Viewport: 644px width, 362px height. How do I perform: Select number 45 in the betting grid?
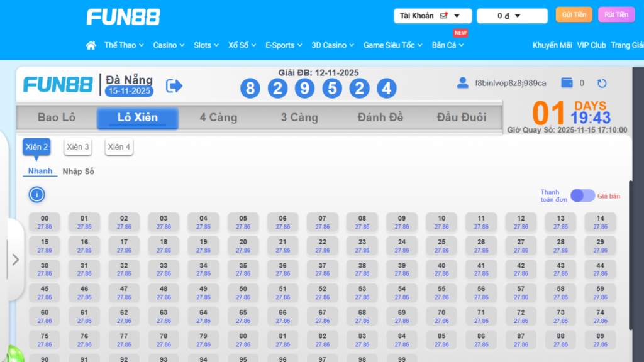(44, 292)
